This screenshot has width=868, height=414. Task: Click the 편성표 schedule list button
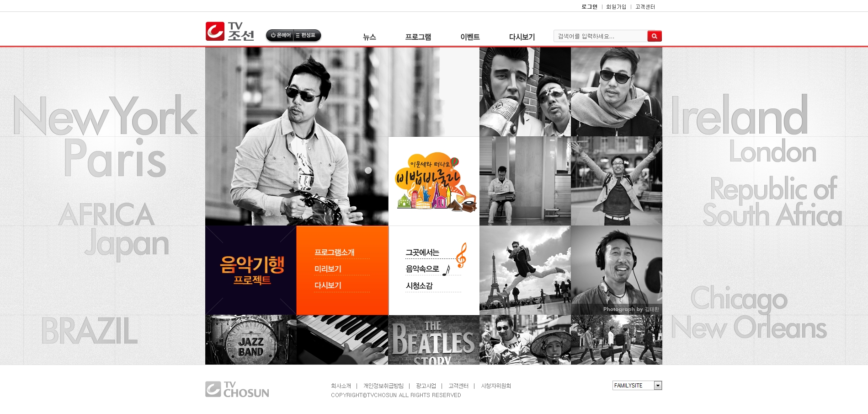pos(306,35)
